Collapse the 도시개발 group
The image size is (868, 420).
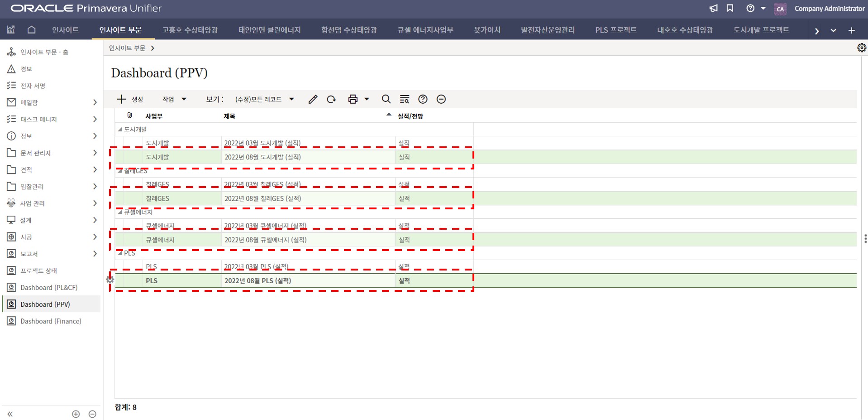(x=120, y=130)
